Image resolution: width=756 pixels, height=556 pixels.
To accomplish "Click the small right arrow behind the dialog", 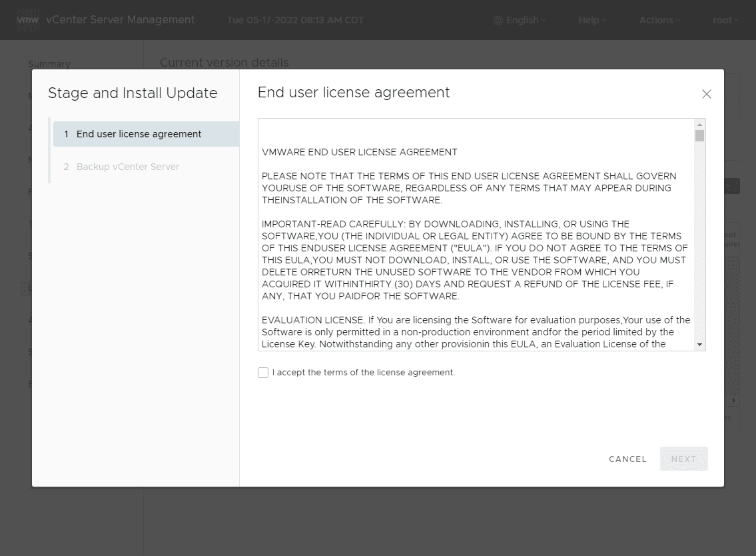I will click(x=734, y=401).
